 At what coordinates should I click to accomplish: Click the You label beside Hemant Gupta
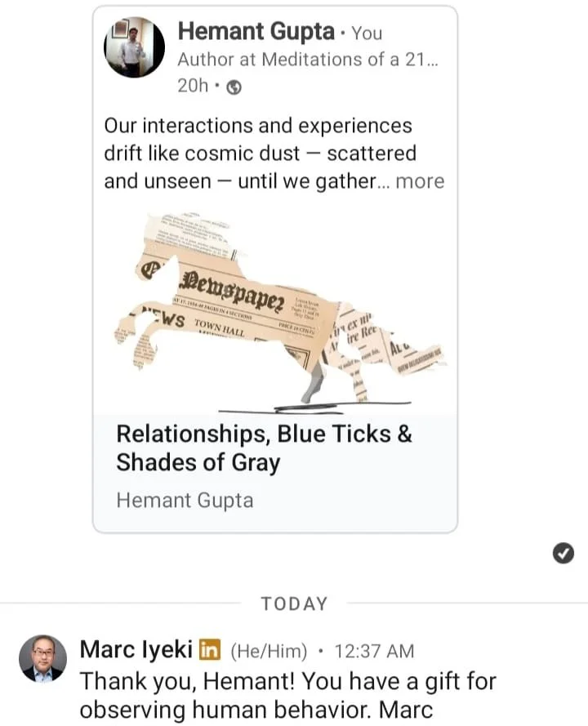(x=367, y=33)
